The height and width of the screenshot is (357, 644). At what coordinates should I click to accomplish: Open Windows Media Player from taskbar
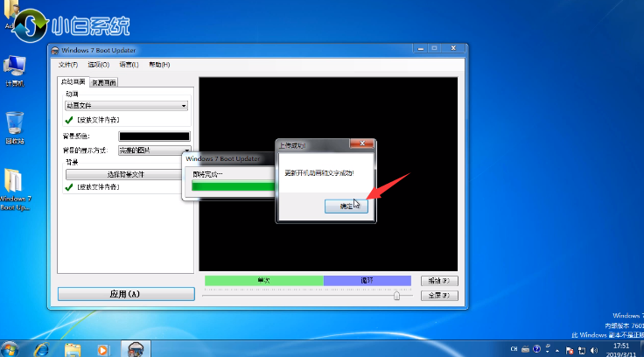click(x=102, y=350)
